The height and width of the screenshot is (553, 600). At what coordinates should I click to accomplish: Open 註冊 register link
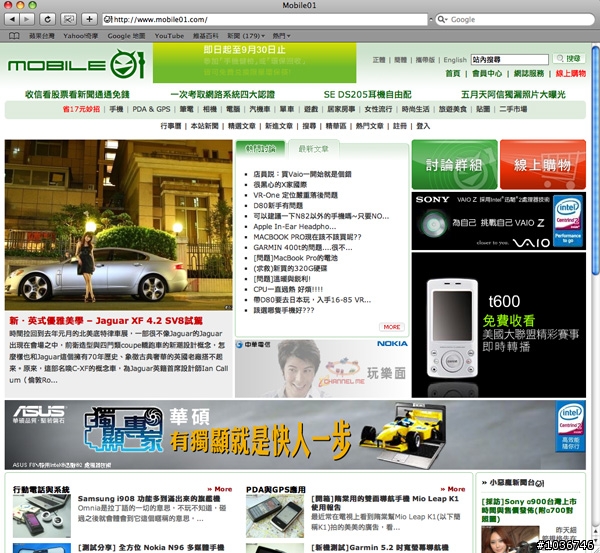click(x=400, y=126)
